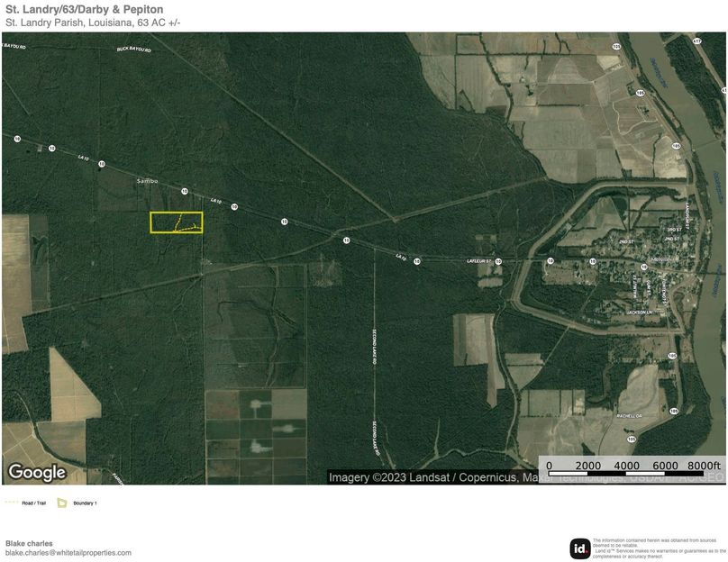728x562 pixels.
Task: Click the Lafleur St street label
Action: pyautogui.click(x=478, y=261)
